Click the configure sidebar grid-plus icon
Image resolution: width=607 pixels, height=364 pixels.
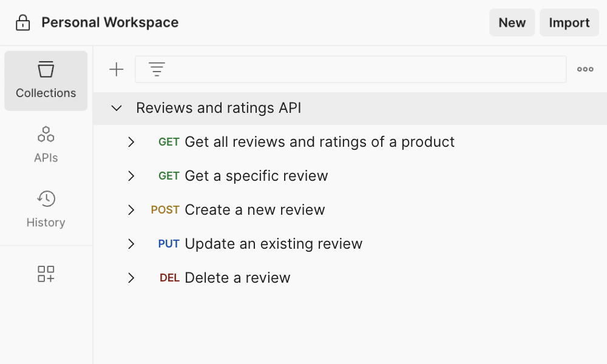tap(46, 274)
